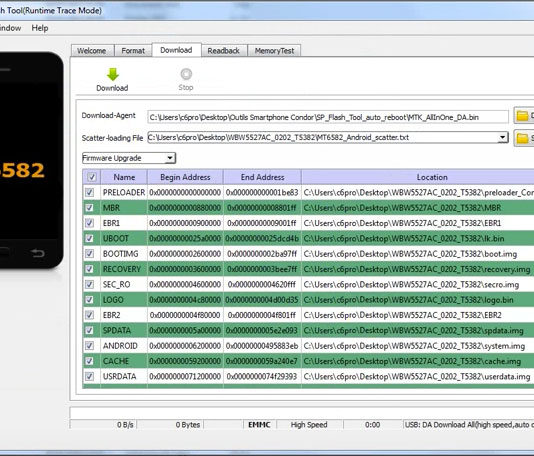Open Download-Agent folder browse icon
The height and width of the screenshot is (456, 534).
(522, 116)
